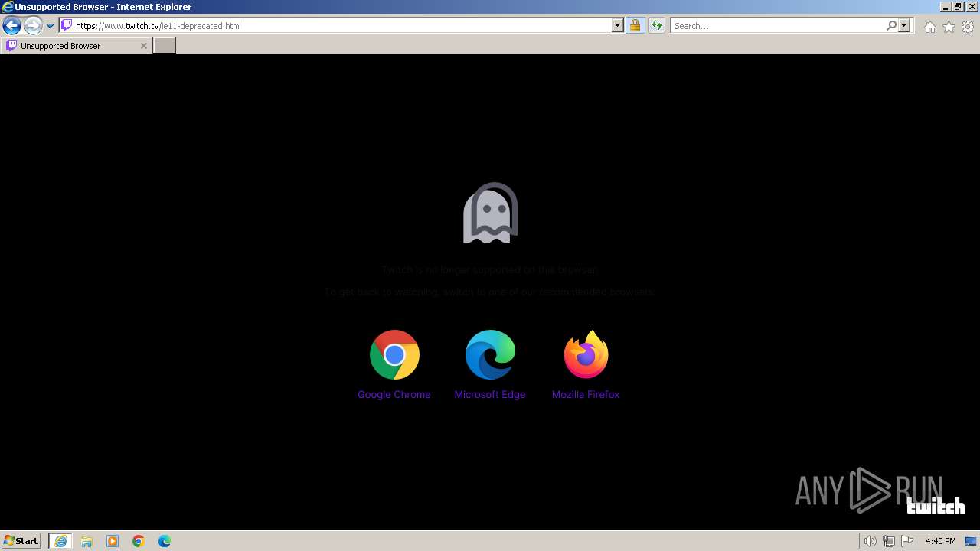Open the Windows Start menu

point(21,540)
